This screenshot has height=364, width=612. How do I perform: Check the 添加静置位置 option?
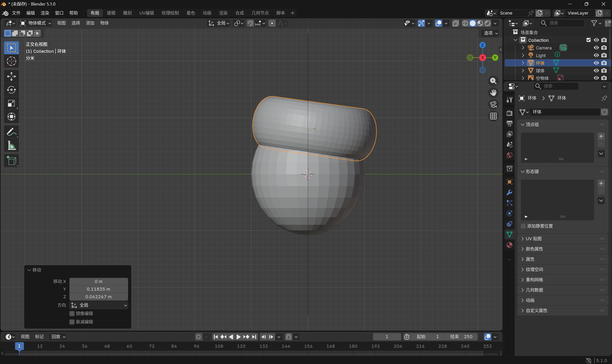pos(523,226)
